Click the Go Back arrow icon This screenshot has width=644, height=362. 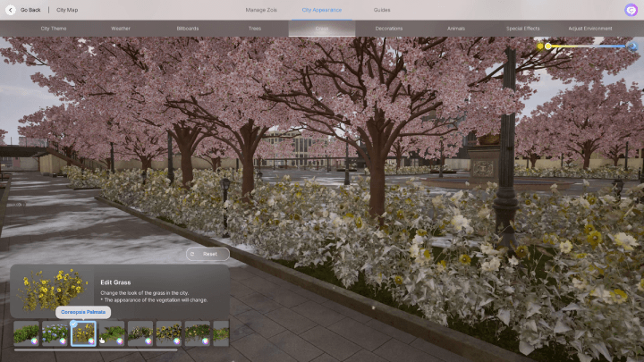11,10
